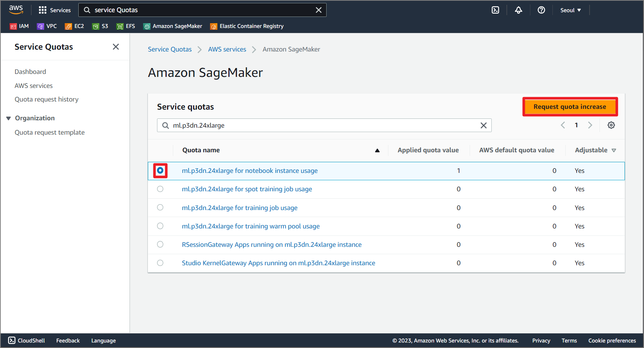Select RSessionGateway Apps quota radio button

pos(160,244)
